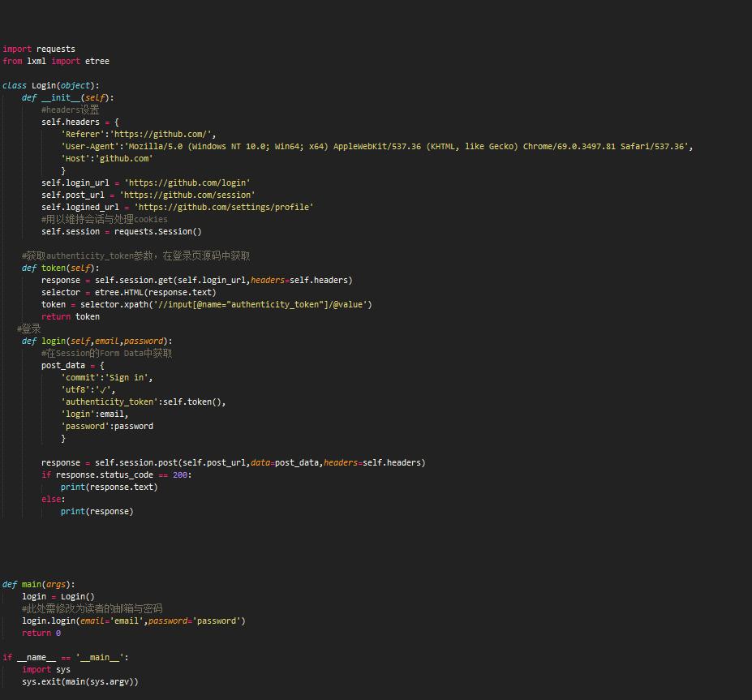Click the 'def __init__(self):' line

click(x=67, y=97)
